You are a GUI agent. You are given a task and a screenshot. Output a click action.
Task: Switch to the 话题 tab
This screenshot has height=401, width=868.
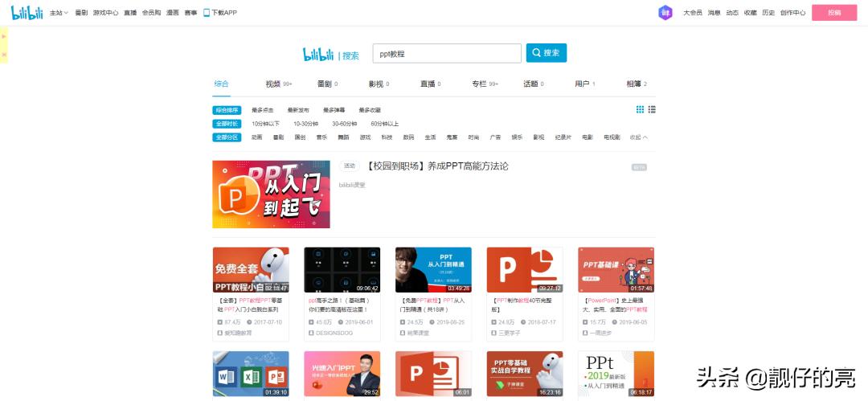534,84
